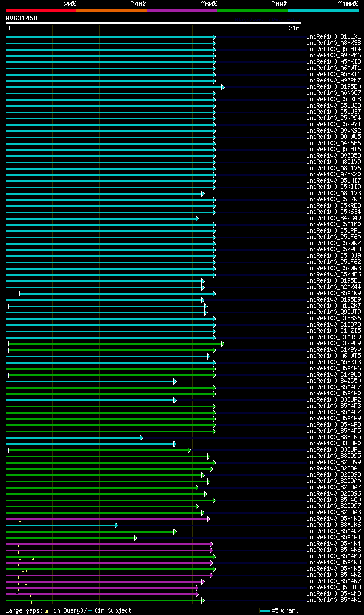364x615 pixels.
Task: Select the UniRef100_C5LZN2 label
Action: [333, 200]
